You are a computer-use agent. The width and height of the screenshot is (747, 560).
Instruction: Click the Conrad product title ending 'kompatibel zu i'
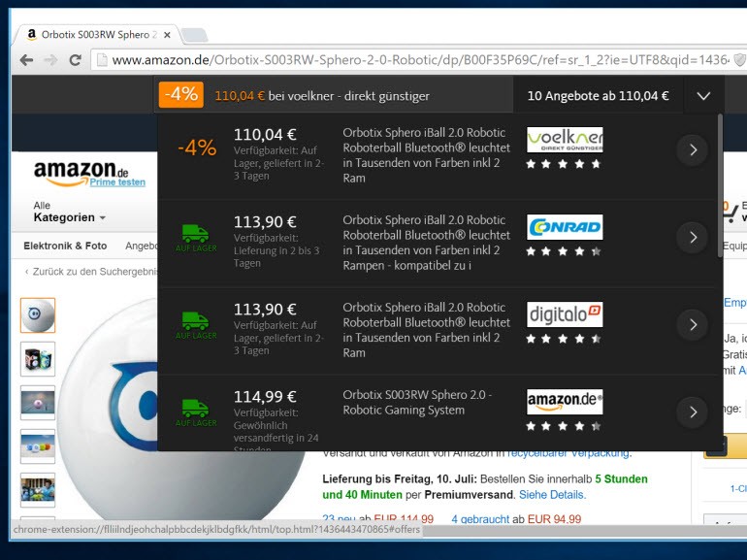point(427,243)
